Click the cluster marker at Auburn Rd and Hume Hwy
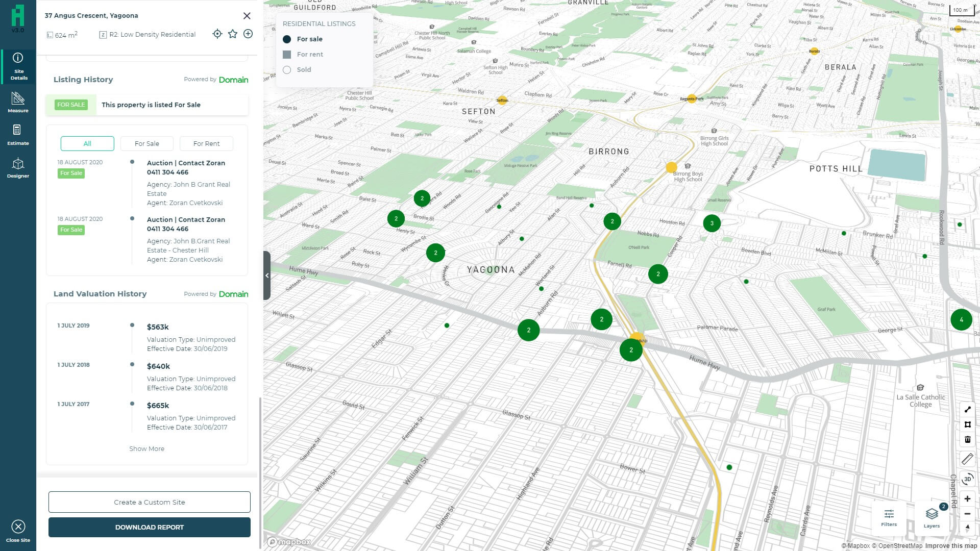Viewport: 980px width, 551px height. (x=529, y=330)
